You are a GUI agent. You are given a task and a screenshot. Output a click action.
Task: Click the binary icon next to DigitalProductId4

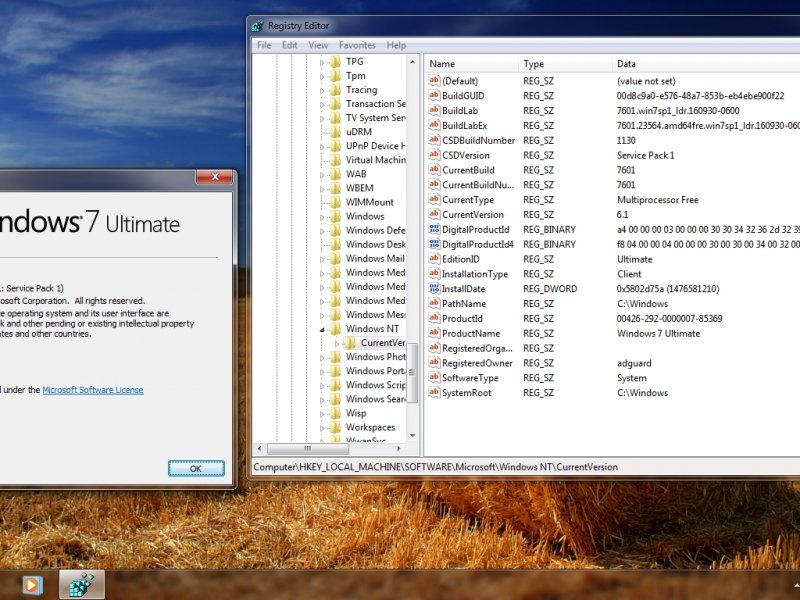434,244
